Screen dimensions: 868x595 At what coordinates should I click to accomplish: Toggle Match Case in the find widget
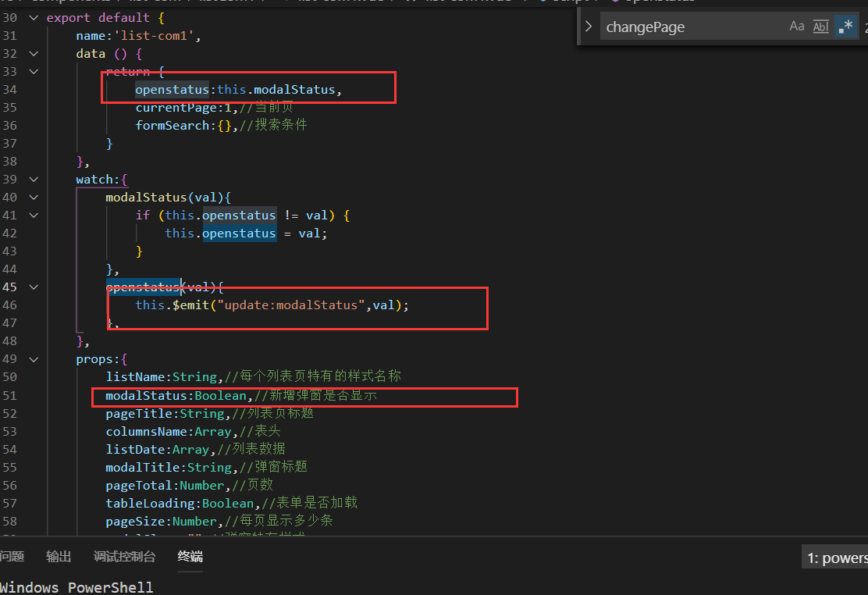[x=797, y=26]
